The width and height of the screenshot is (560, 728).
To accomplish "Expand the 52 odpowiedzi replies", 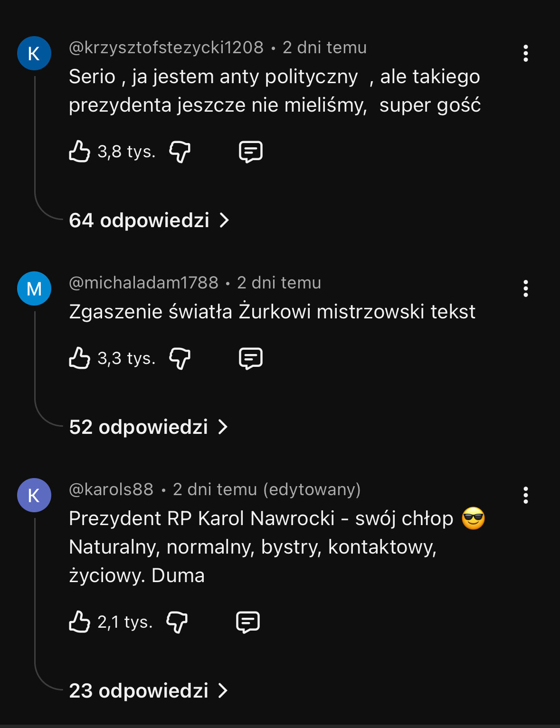I will [148, 427].
